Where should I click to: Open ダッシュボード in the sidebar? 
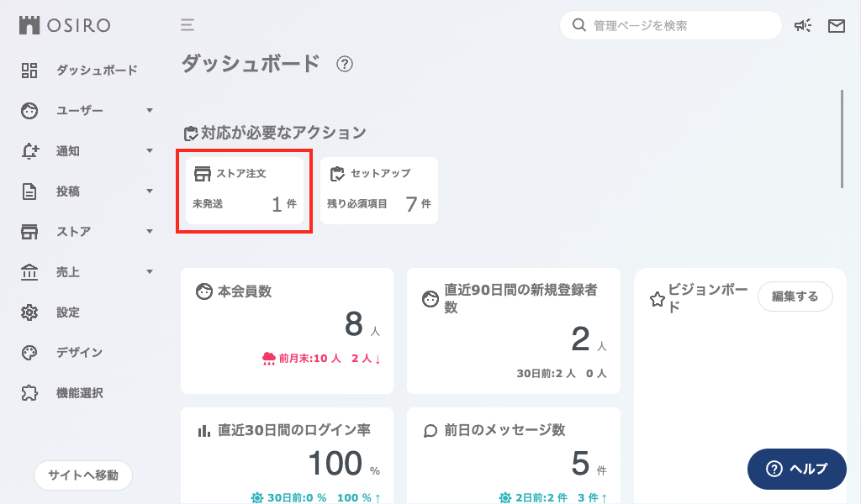pos(98,71)
